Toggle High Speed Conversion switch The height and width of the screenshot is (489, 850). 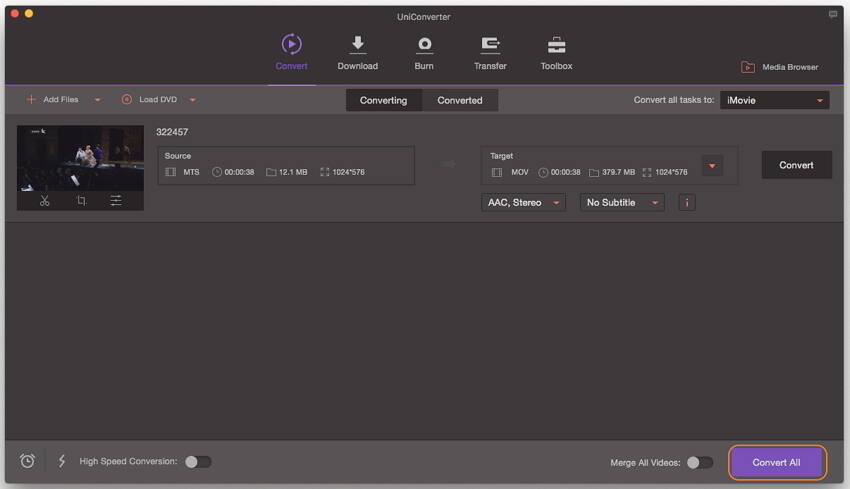(x=198, y=462)
